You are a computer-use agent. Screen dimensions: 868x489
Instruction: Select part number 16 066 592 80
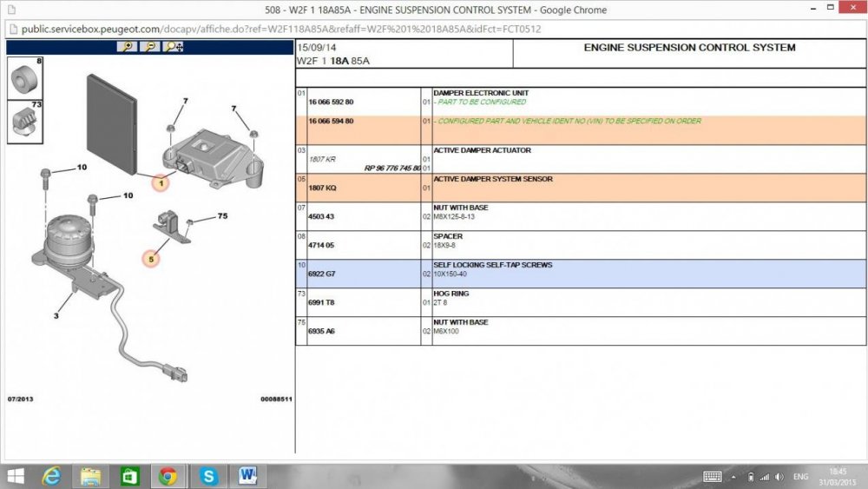tap(331, 102)
